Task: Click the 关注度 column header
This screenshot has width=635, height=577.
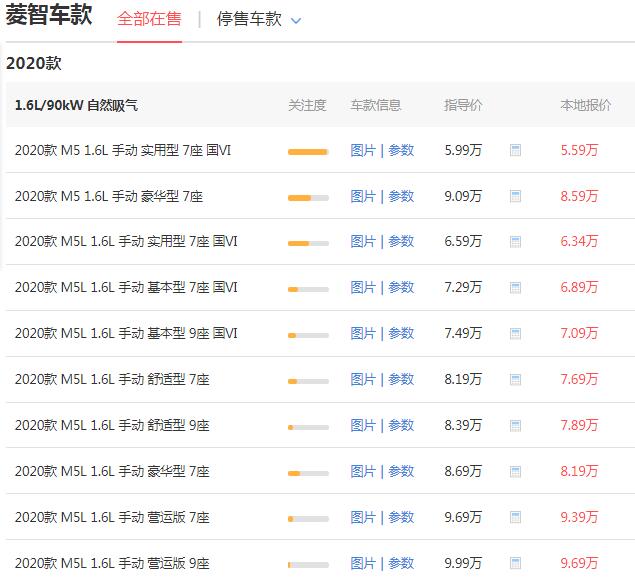Action: point(307,105)
